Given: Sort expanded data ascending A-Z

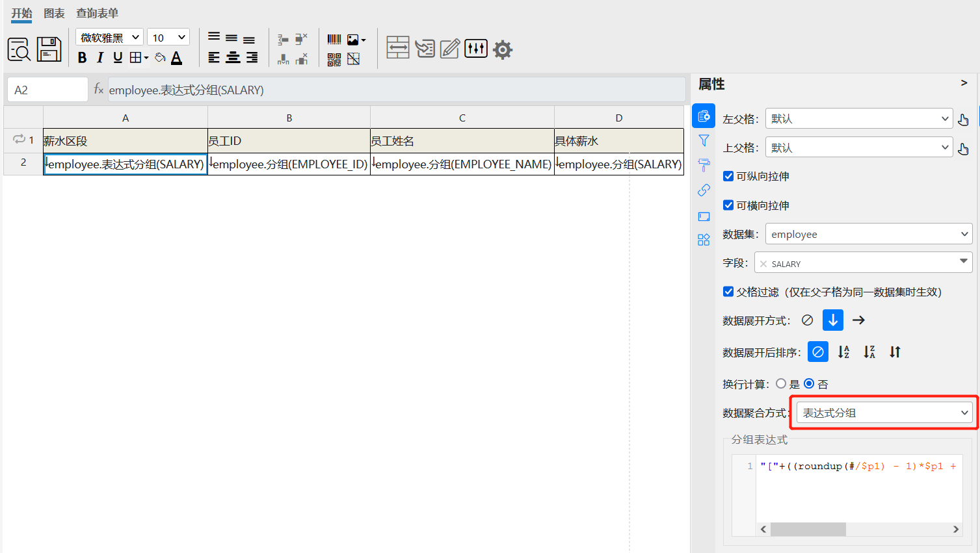Looking at the screenshot, I should [x=843, y=352].
